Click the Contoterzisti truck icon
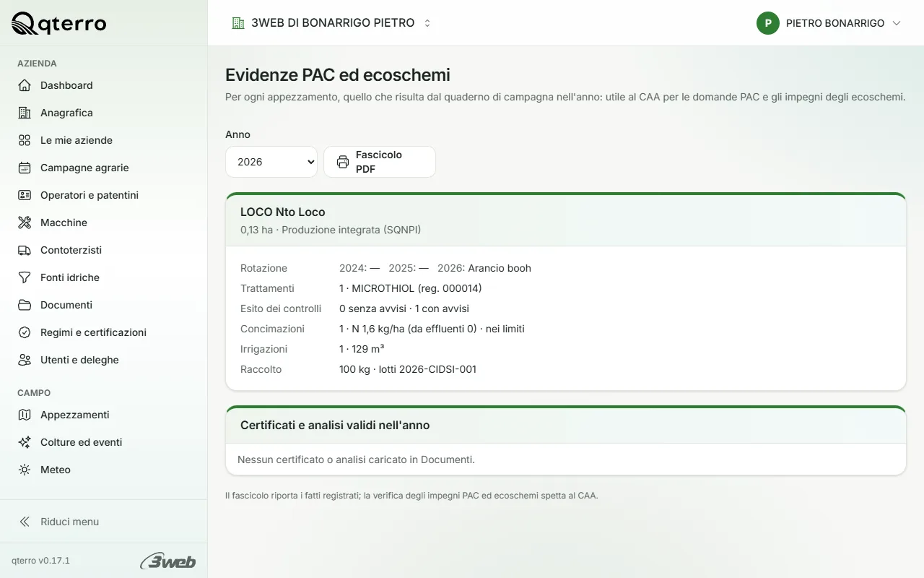924x578 pixels. [25, 250]
